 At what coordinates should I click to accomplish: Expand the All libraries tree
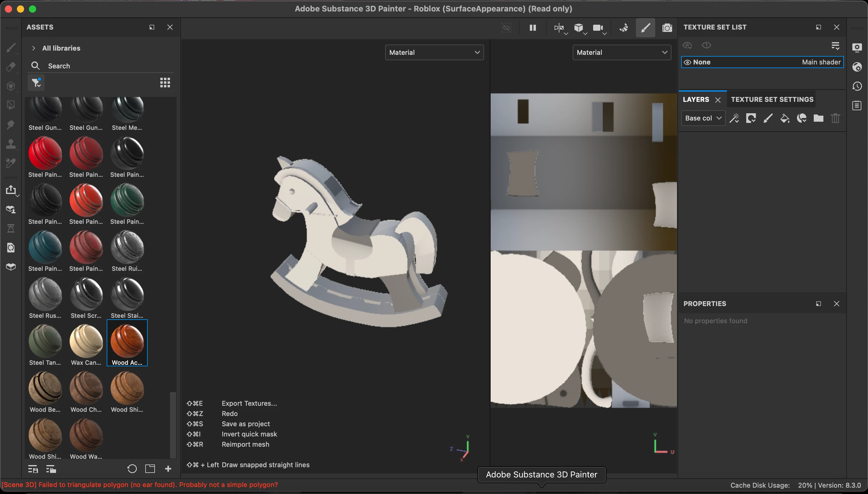click(34, 48)
